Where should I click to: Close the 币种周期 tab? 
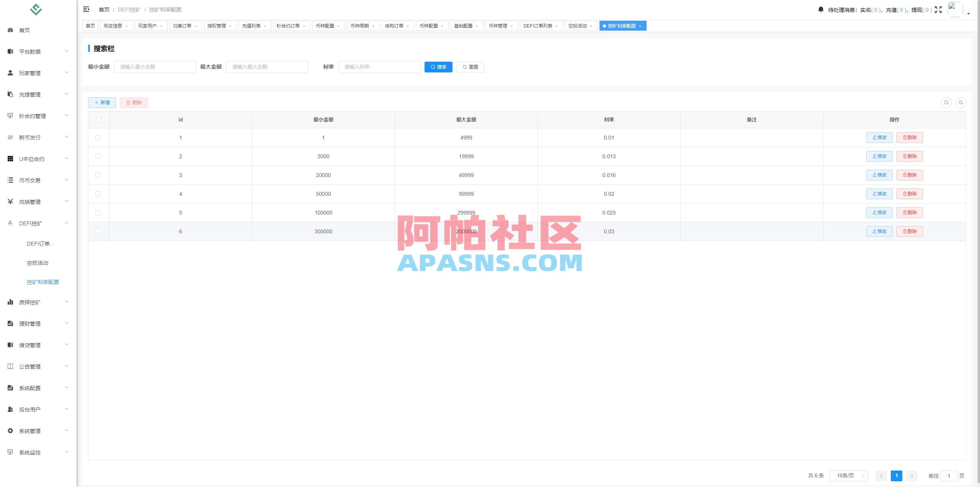click(374, 26)
